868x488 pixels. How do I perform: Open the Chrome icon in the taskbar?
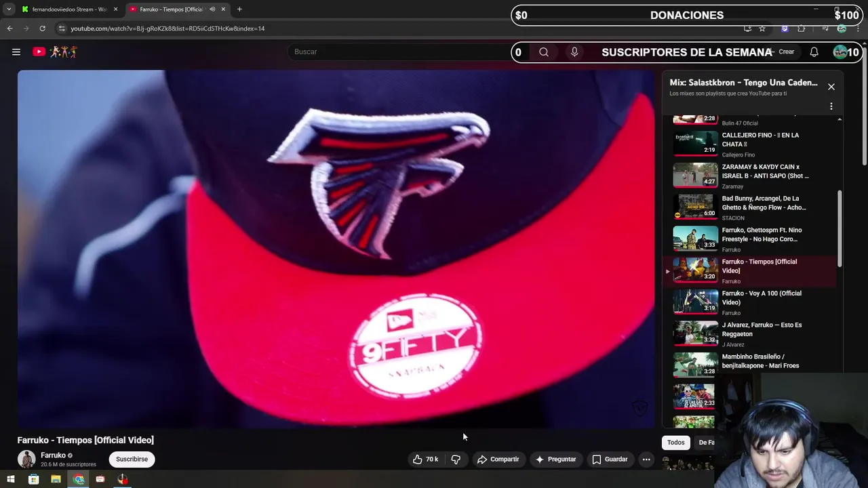tap(79, 479)
